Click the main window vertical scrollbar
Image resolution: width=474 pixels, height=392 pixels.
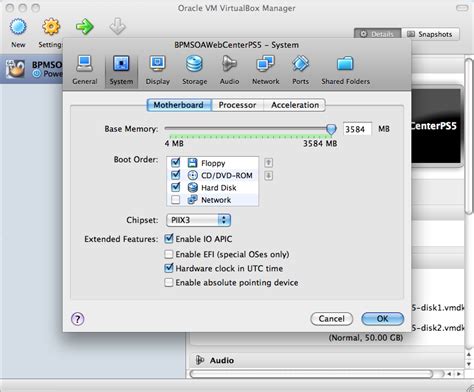coord(469,136)
